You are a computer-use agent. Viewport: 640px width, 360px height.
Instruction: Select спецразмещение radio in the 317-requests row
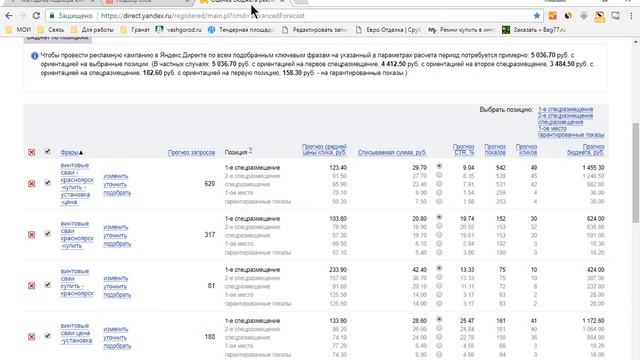coord(439,235)
